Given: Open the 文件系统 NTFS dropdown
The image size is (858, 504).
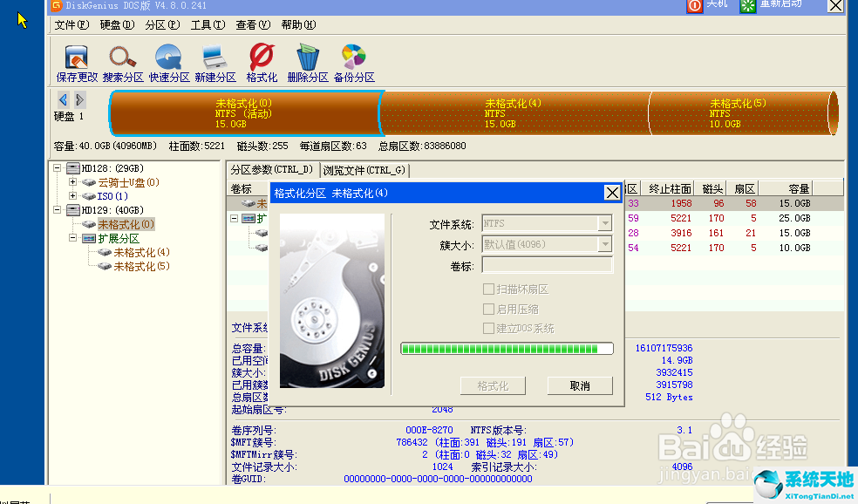Looking at the screenshot, I should click(604, 224).
